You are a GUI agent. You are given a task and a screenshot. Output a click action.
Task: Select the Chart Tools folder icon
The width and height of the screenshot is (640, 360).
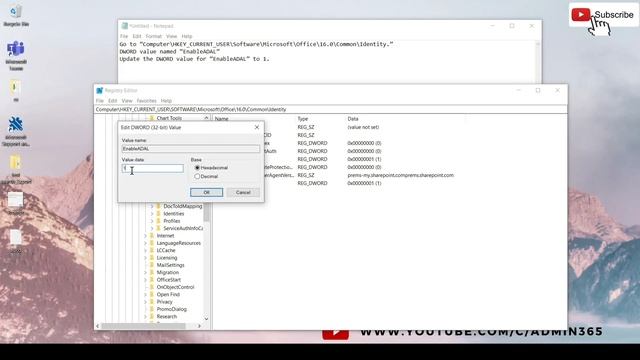(x=151, y=118)
